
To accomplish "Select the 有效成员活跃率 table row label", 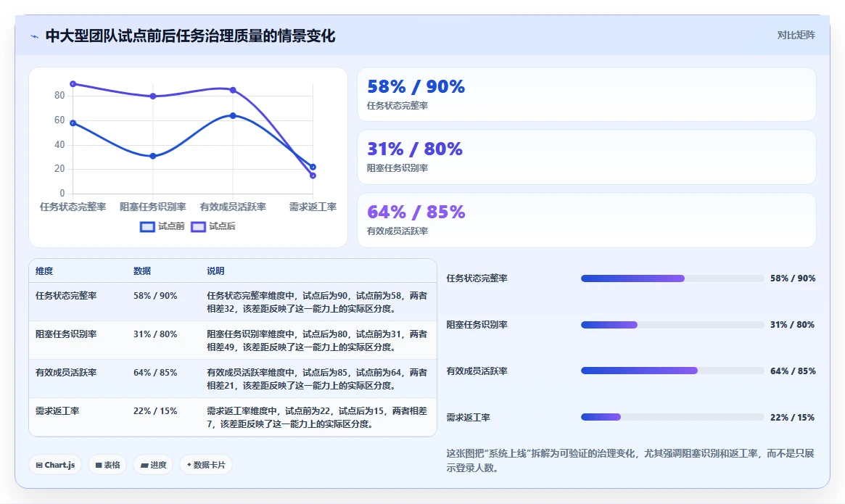I will [66, 373].
